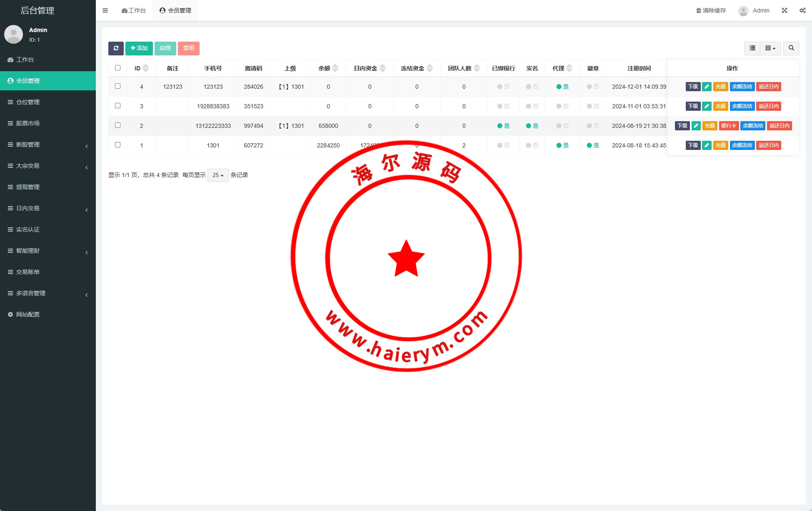
Task: Switch to the 工作台 tab
Action: (134, 10)
